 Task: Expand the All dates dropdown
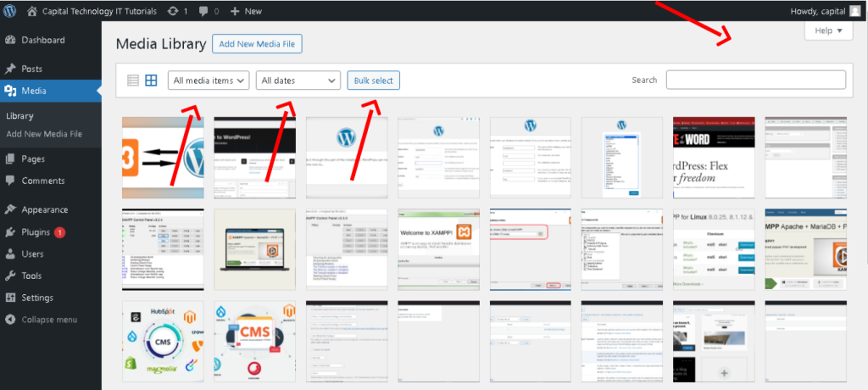pos(298,81)
